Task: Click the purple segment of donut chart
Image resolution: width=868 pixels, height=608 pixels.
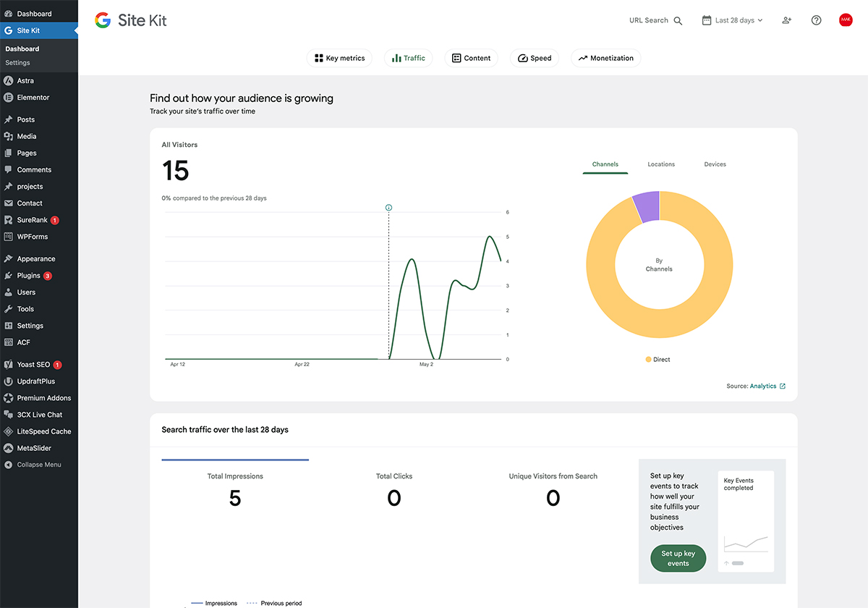Action: click(x=647, y=206)
